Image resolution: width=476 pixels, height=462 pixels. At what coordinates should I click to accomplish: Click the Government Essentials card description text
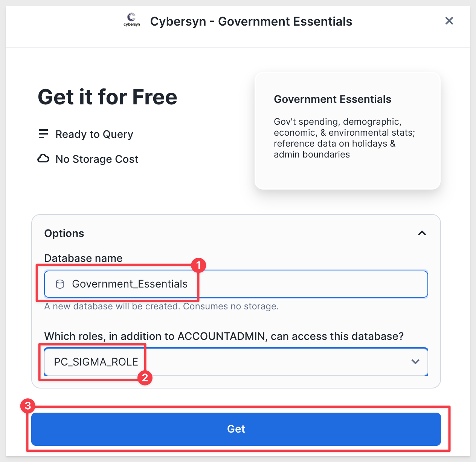point(344,138)
